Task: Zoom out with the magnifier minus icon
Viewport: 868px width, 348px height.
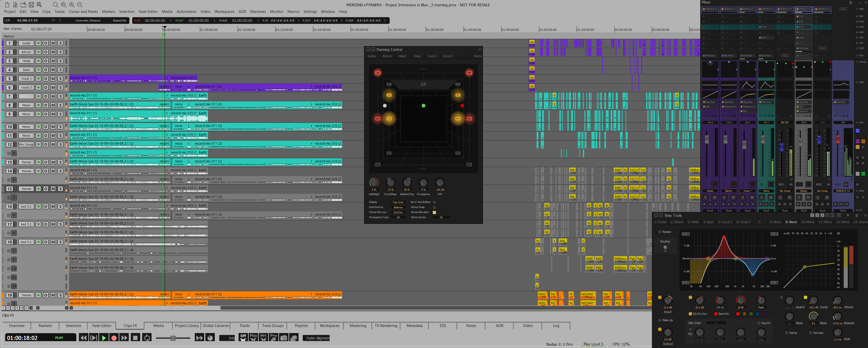Action: pos(79,5)
